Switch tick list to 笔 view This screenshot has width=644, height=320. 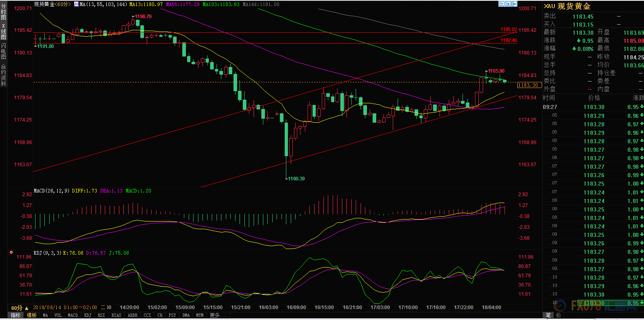click(x=548, y=315)
